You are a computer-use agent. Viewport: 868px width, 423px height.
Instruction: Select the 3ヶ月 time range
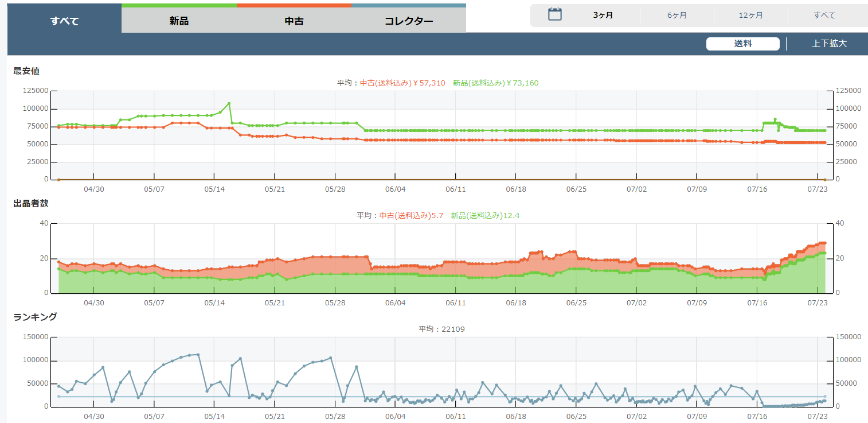pos(603,15)
